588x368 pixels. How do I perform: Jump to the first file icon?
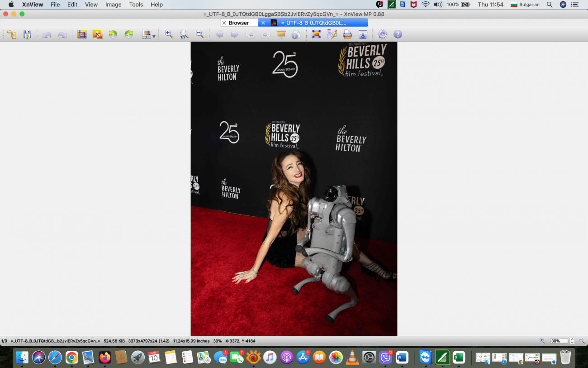250,34
